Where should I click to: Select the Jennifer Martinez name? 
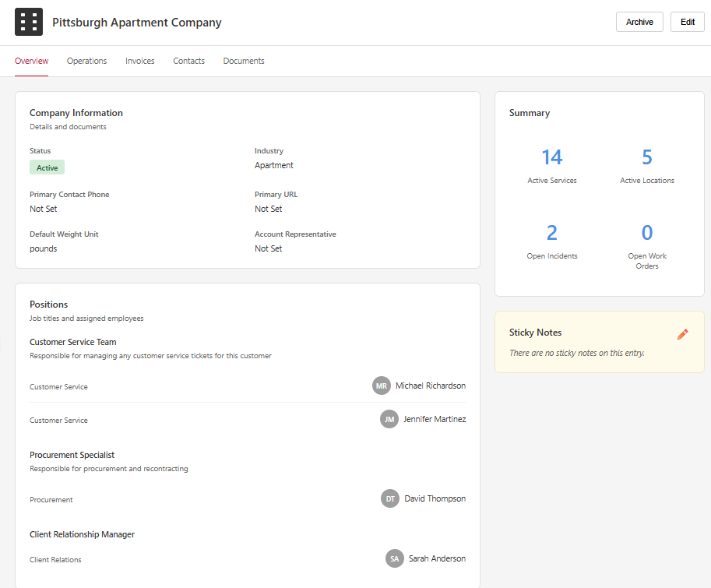(x=435, y=419)
